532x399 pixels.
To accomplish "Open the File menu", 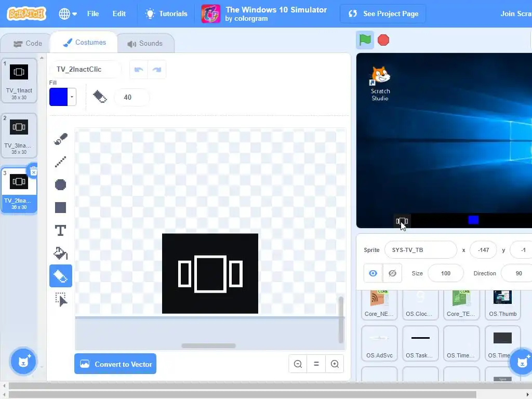I will (x=93, y=14).
